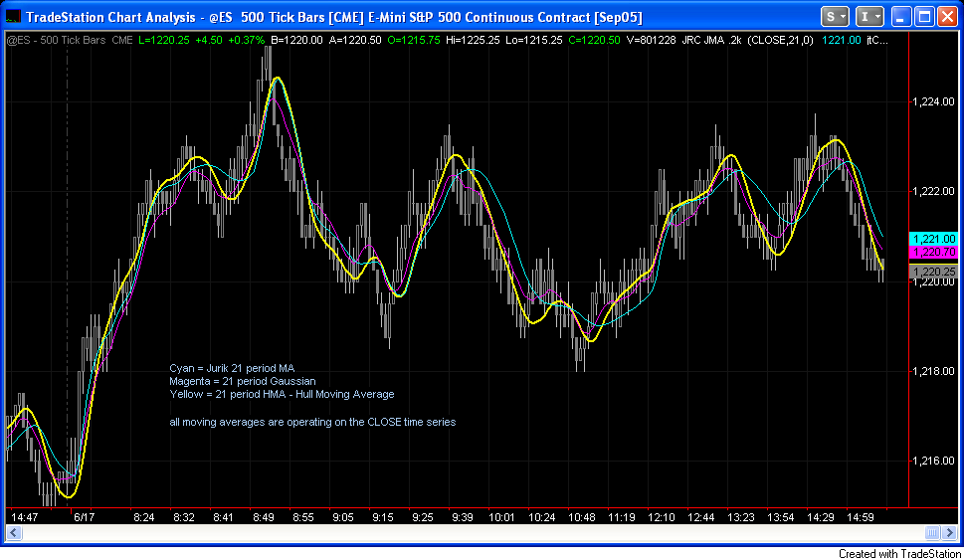Viewport: 964px width, 560px height.
Task: Open the S symbol link dropdown
Action: click(835, 17)
